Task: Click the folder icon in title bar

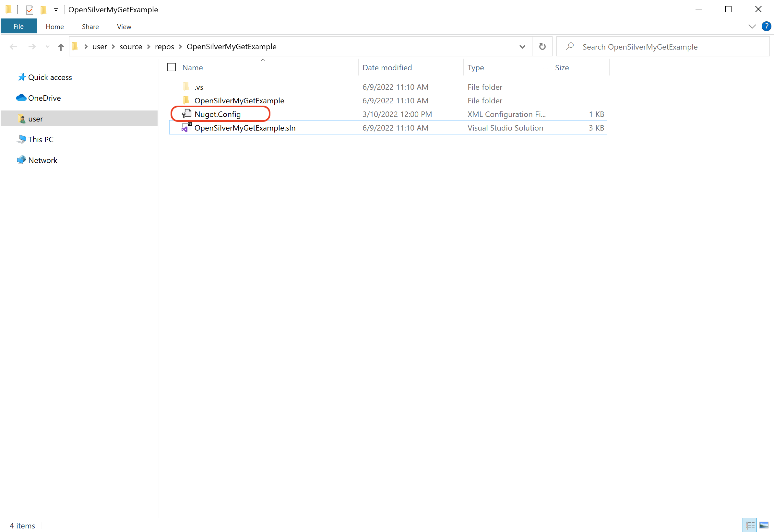Action: point(9,9)
